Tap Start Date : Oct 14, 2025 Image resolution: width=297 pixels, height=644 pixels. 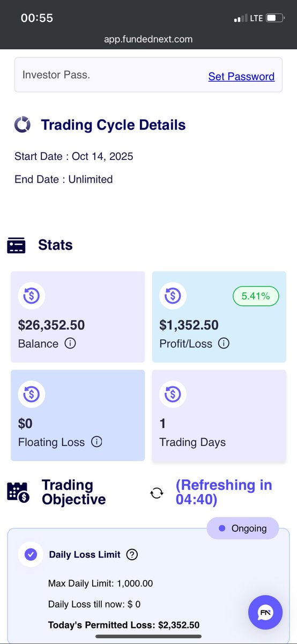74,156
